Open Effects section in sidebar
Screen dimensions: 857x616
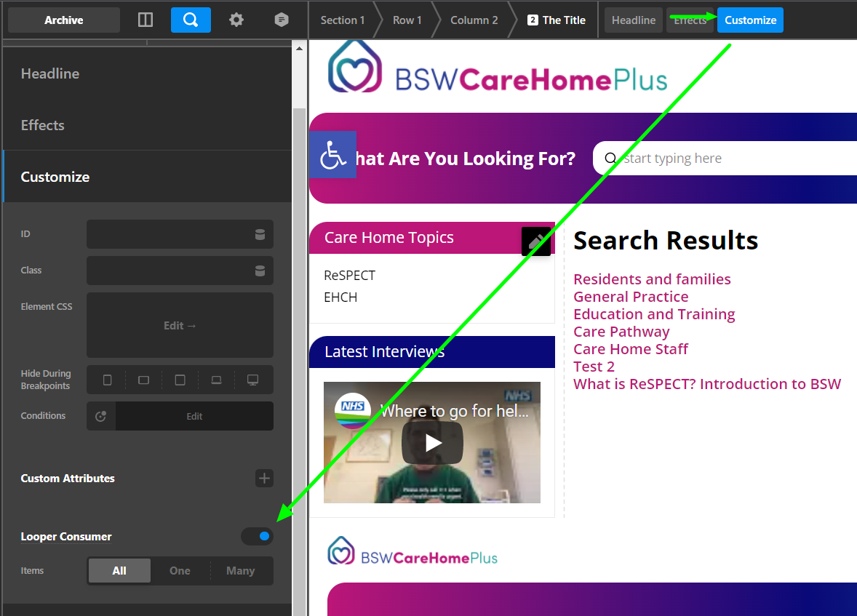click(148, 125)
